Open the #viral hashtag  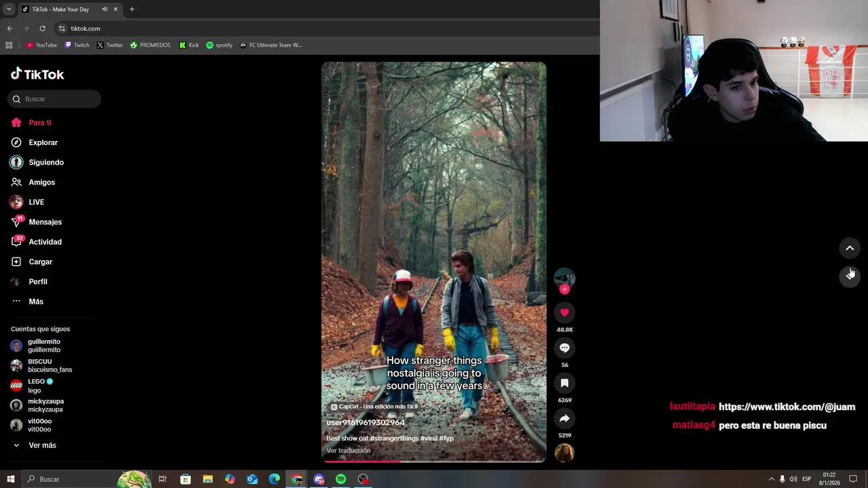pyautogui.click(x=429, y=439)
